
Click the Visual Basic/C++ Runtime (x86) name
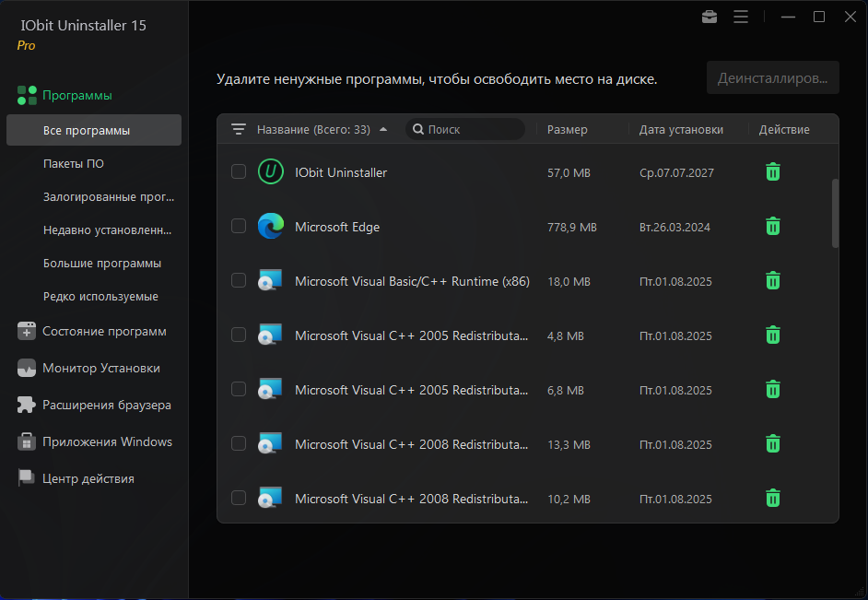coord(413,281)
